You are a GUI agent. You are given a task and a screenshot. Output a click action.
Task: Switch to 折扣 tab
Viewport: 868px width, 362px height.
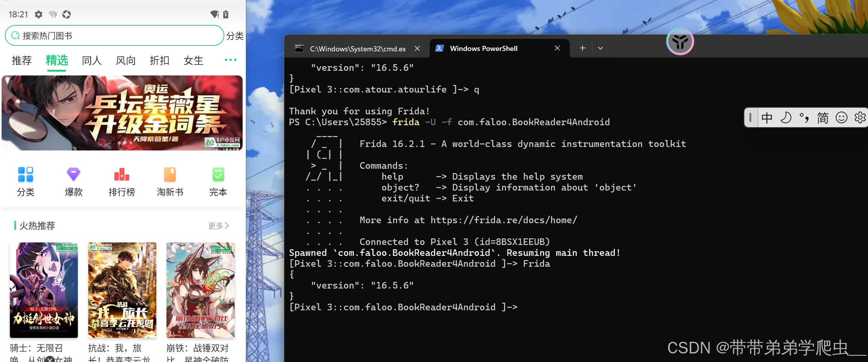click(159, 61)
